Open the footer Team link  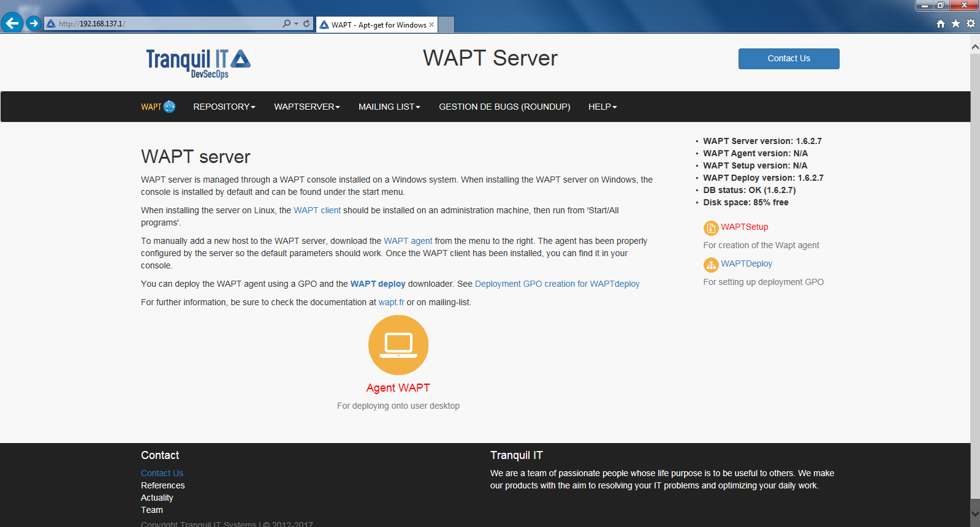[x=152, y=510]
